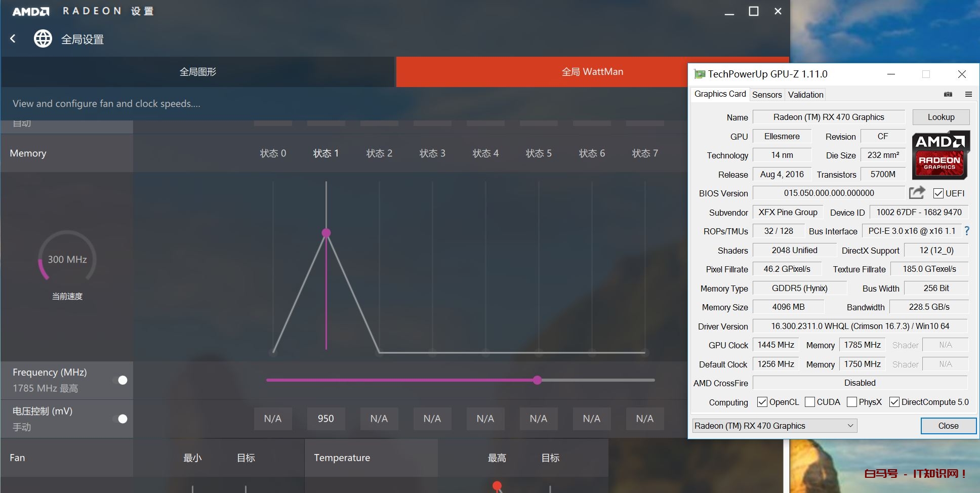Toggle the voltage control (mV) switch
The image size is (980, 493).
click(x=122, y=419)
